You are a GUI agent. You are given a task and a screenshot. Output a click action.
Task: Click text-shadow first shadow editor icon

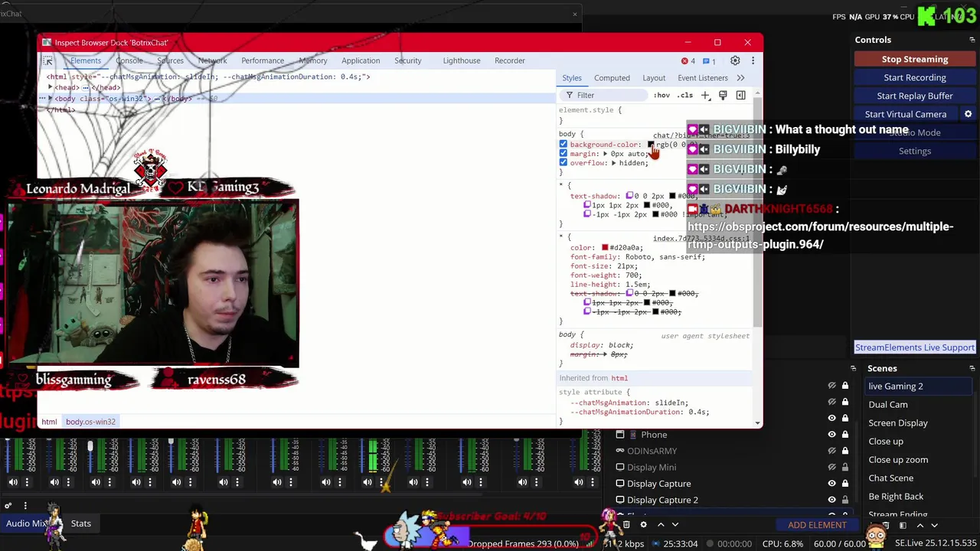629,196
